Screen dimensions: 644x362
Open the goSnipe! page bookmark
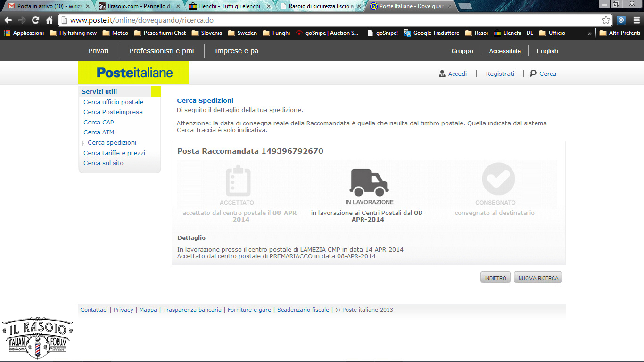(382, 33)
